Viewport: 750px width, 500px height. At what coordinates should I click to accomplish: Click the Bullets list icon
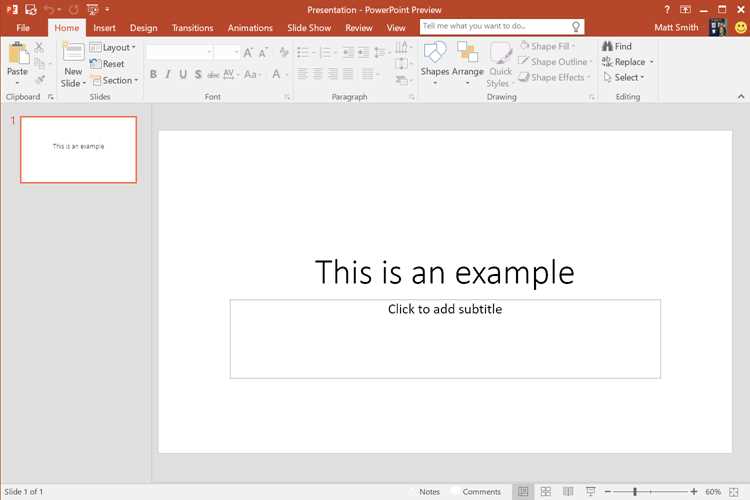(302, 52)
